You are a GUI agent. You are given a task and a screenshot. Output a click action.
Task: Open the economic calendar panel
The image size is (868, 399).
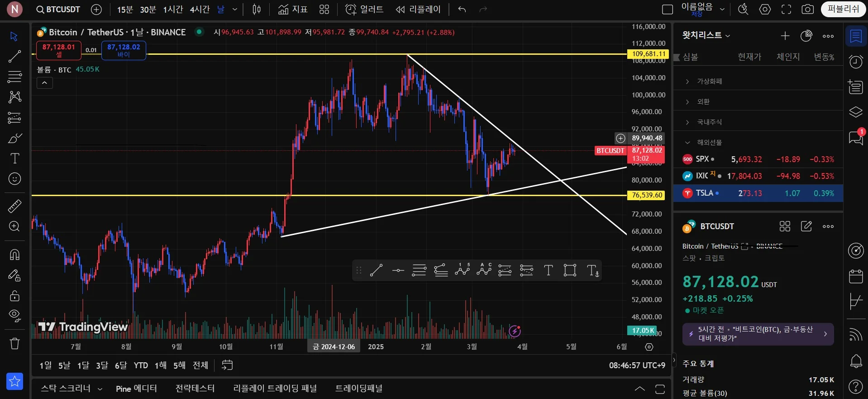pyautogui.click(x=856, y=276)
